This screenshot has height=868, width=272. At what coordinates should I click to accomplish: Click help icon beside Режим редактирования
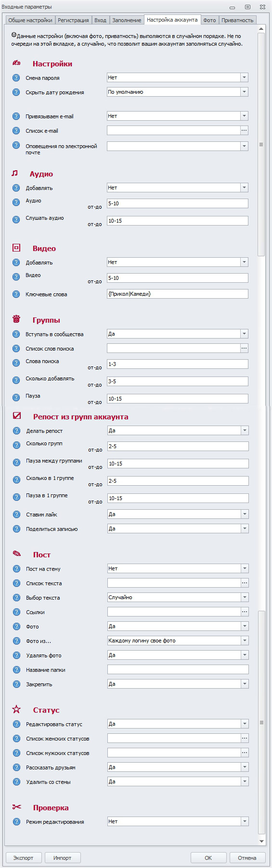16,822
